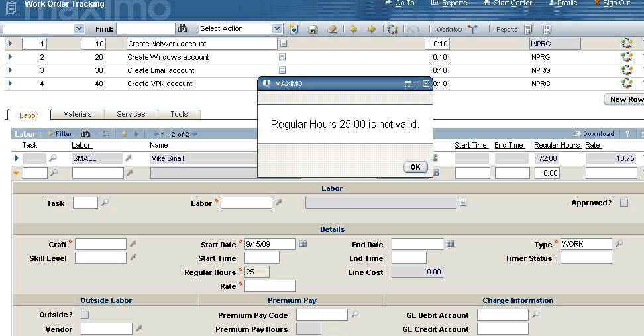This screenshot has width=644, height=336.
Task: Open the Reports menu in header
Action: click(455, 3)
